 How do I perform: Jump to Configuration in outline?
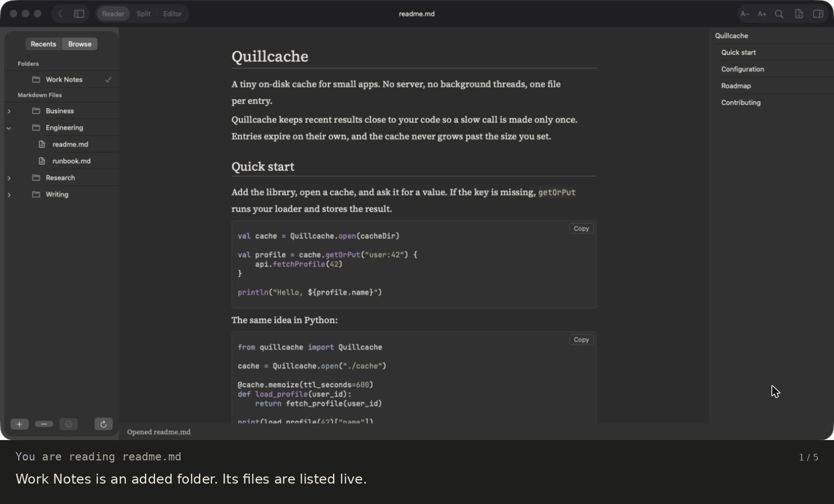coord(742,69)
